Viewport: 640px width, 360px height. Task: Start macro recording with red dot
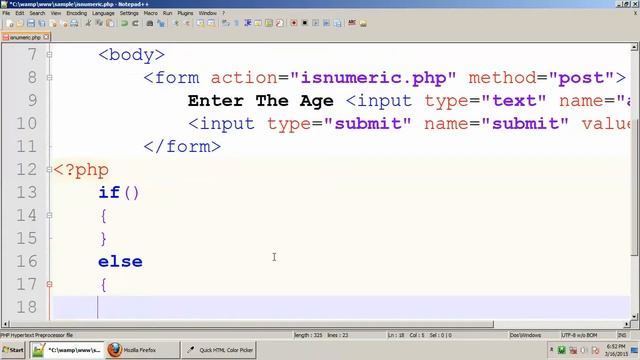click(293, 23)
